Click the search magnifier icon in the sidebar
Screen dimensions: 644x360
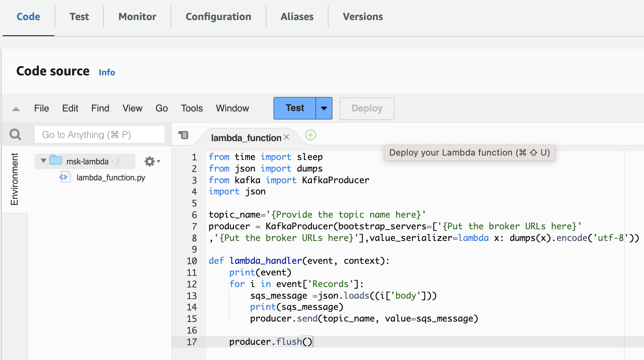(15, 134)
